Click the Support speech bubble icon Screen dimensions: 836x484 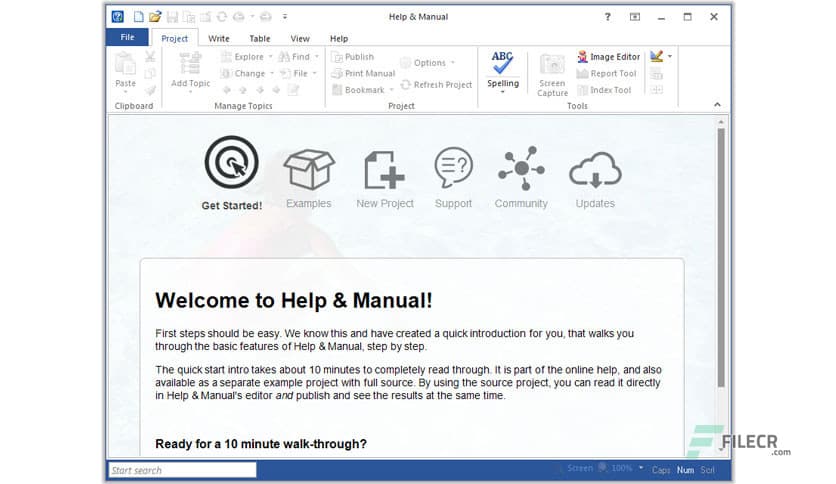(x=453, y=167)
